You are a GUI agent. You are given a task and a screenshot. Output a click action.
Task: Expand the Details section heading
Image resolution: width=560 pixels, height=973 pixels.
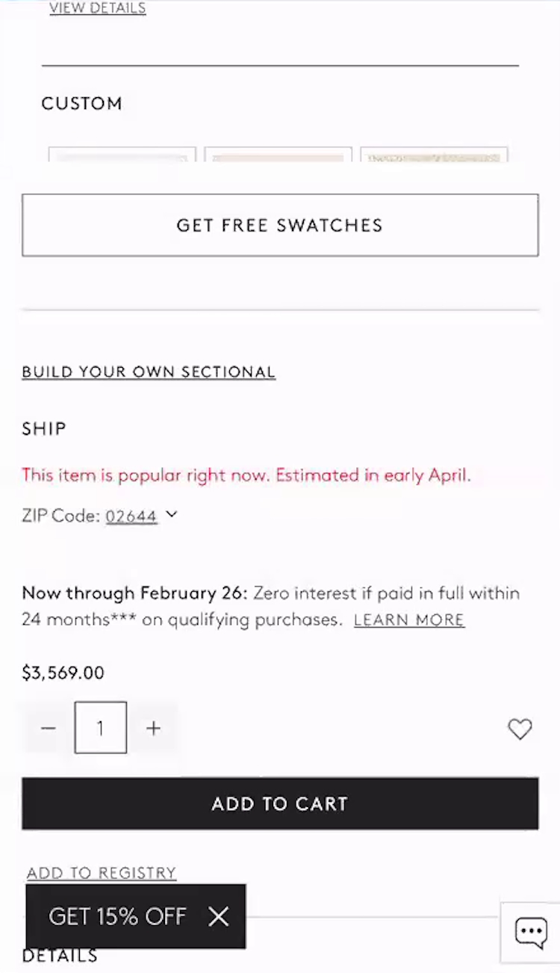(60, 956)
